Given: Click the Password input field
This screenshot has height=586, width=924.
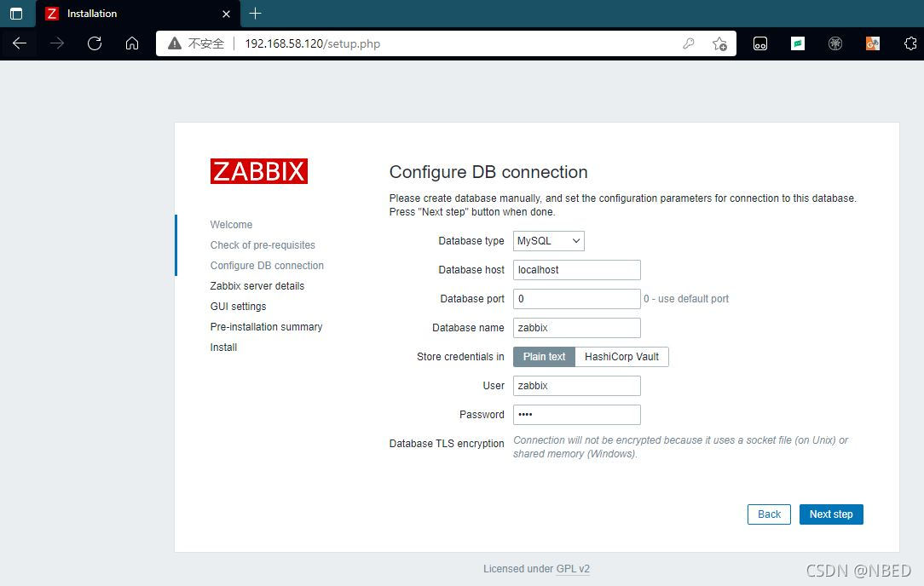Looking at the screenshot, I should click(x=577, y=414).
